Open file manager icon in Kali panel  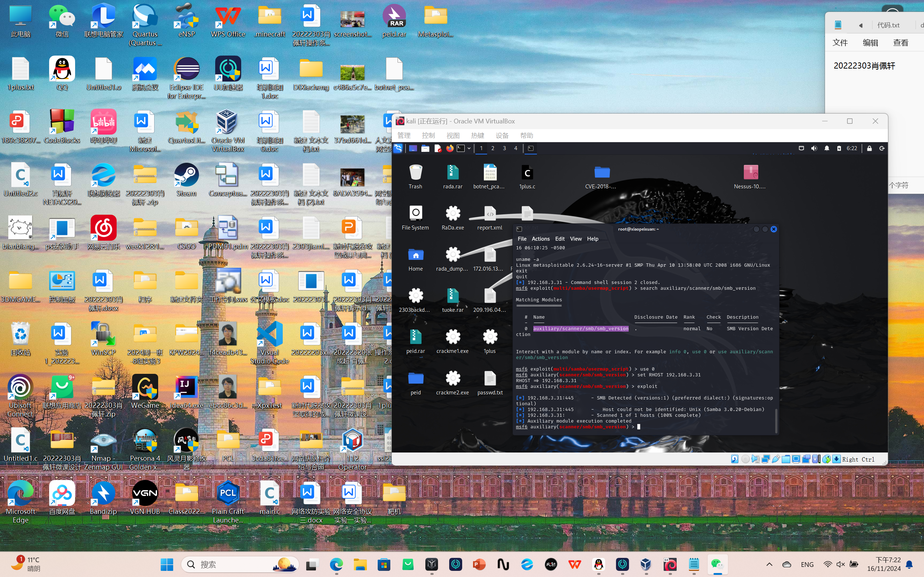tap(425, 148)
